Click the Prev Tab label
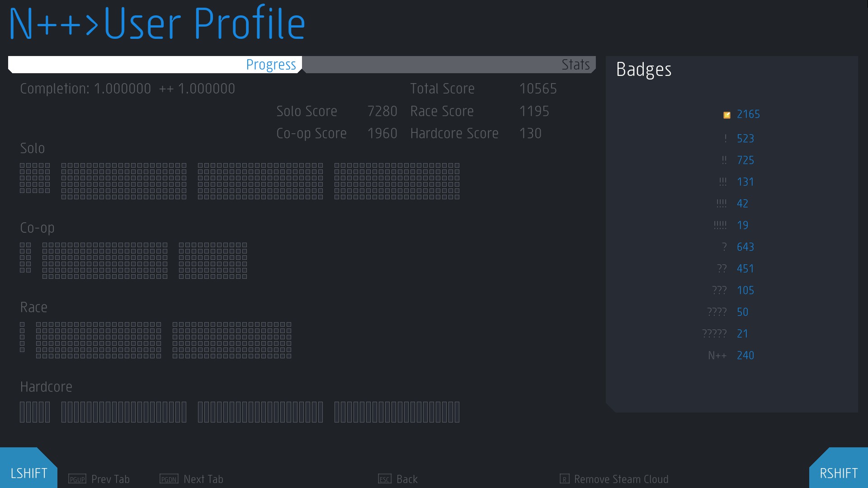 tap(110, 479)
